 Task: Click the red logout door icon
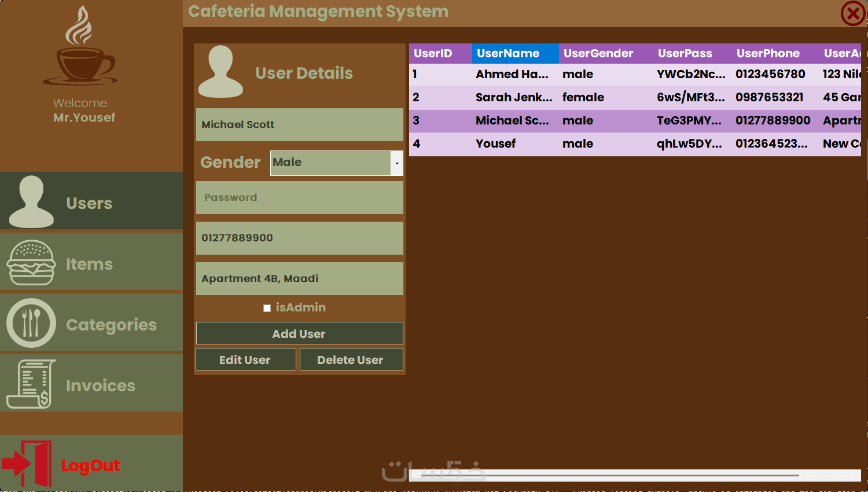(27, 464)
